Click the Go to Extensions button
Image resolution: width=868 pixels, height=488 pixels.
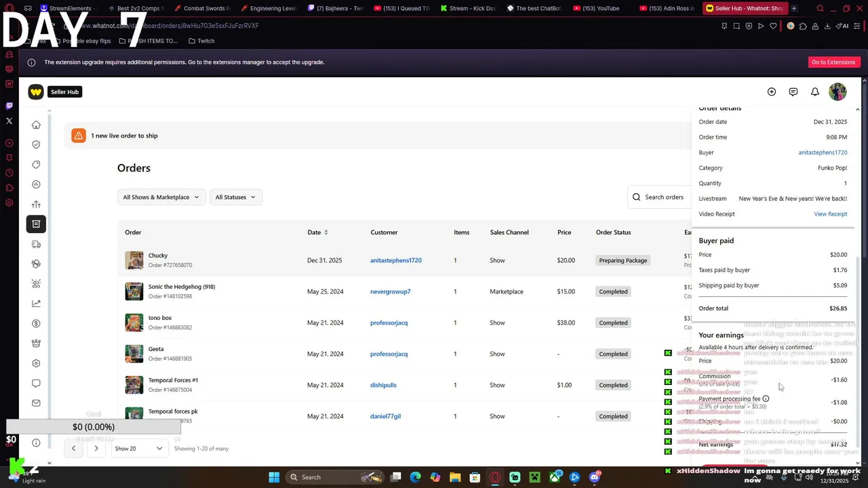(x=833, y=62)
